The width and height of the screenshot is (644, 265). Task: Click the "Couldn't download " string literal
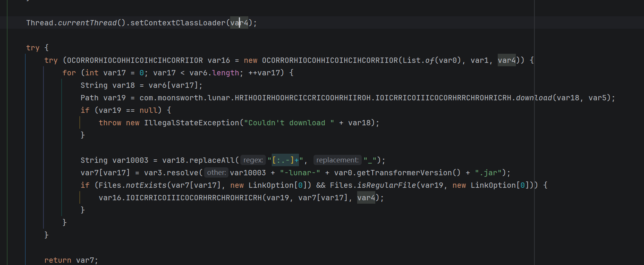(x=289, y=123)
